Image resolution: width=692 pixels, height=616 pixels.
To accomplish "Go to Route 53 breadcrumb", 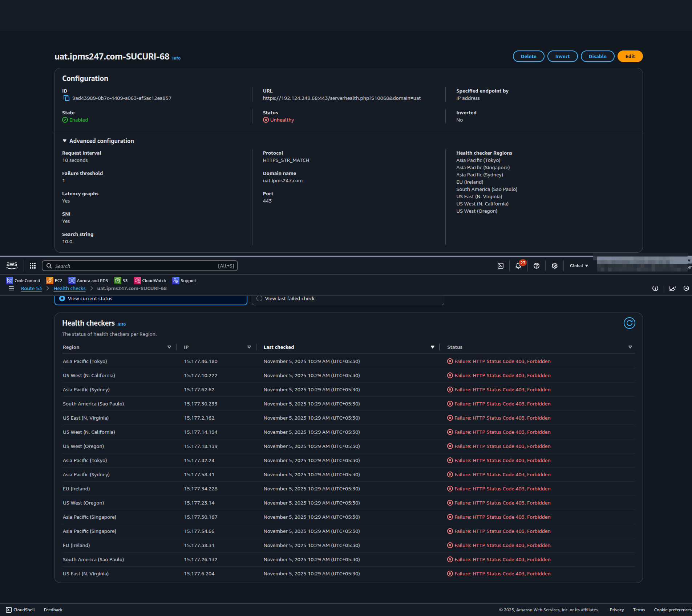I will 31,289.
